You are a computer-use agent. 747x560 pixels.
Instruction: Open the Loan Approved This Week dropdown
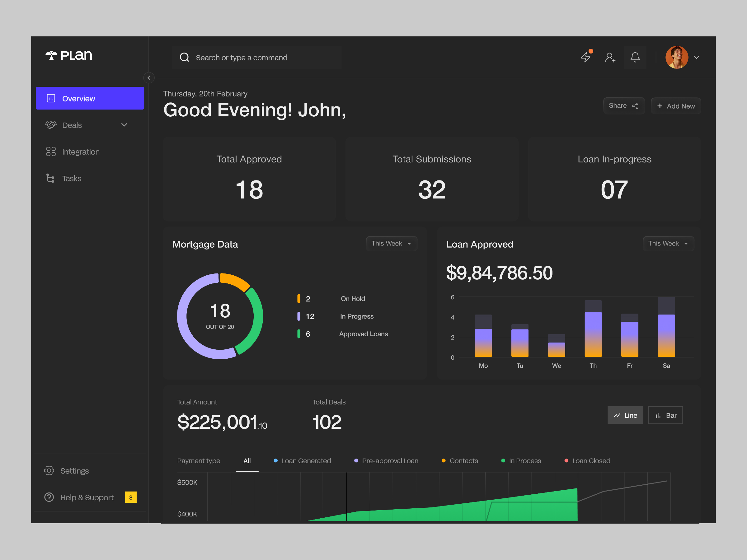[x=668, y=243]
